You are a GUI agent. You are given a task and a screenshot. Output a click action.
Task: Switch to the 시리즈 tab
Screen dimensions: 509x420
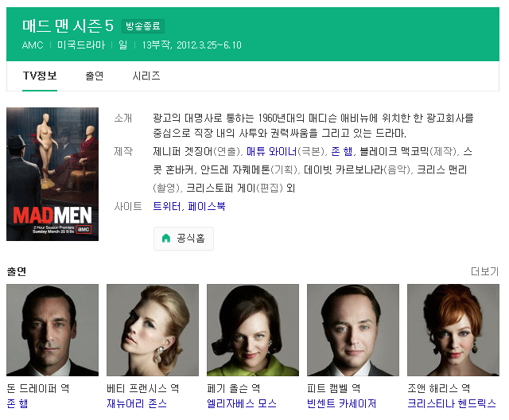146,76
